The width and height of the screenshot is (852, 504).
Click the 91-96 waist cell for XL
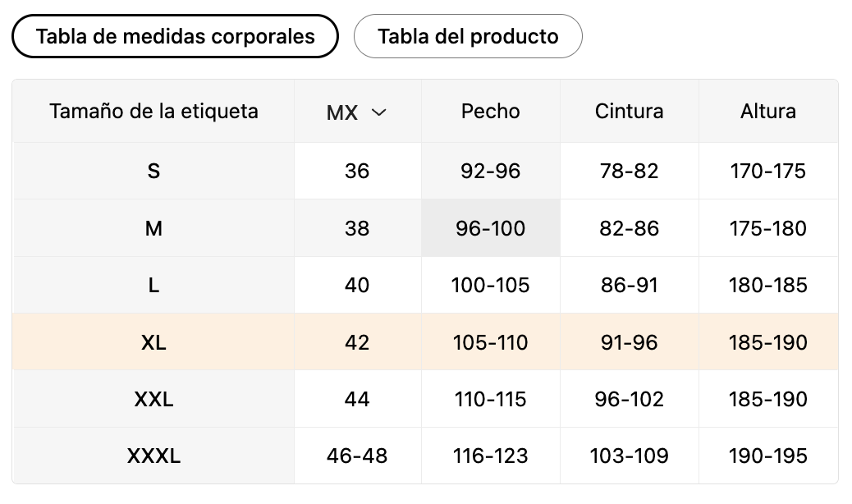pos(630,342)
